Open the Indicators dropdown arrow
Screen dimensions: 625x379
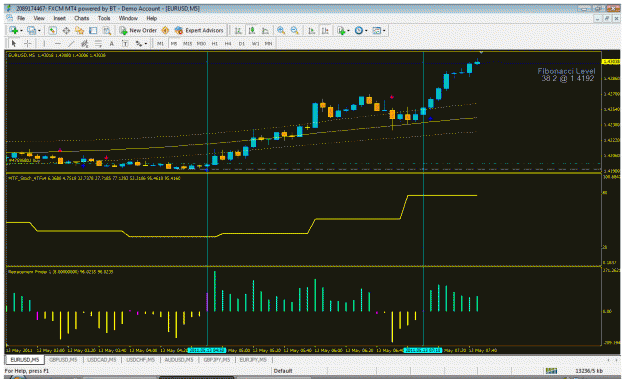tap(348, 31)
